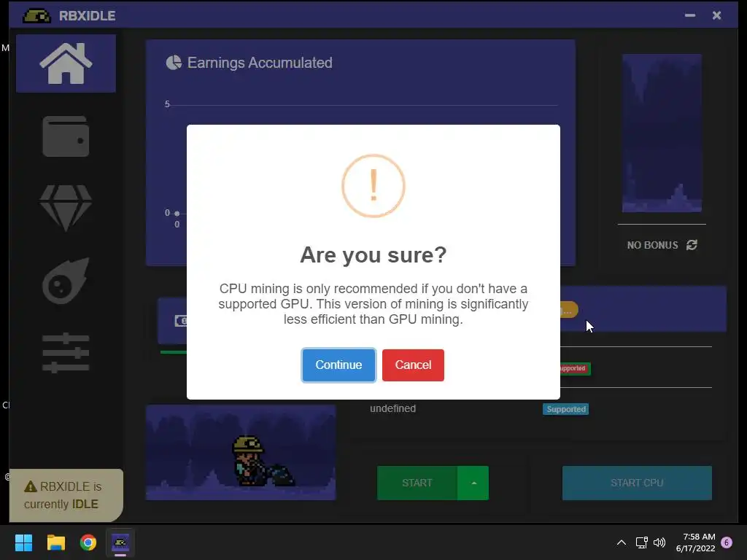Click the Earnings Accumulated pie icon
This screenshot has width=747, height=560.
click(174, 63)
